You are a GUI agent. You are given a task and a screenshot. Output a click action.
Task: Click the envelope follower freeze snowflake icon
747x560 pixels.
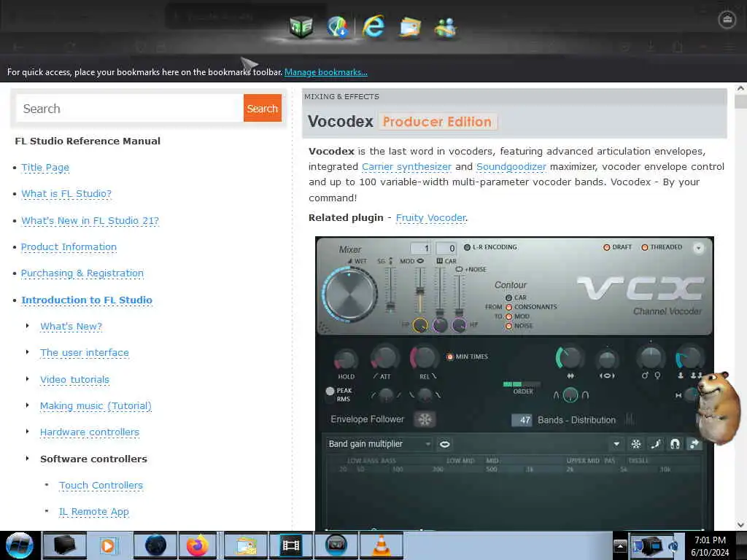click(425, 419)
